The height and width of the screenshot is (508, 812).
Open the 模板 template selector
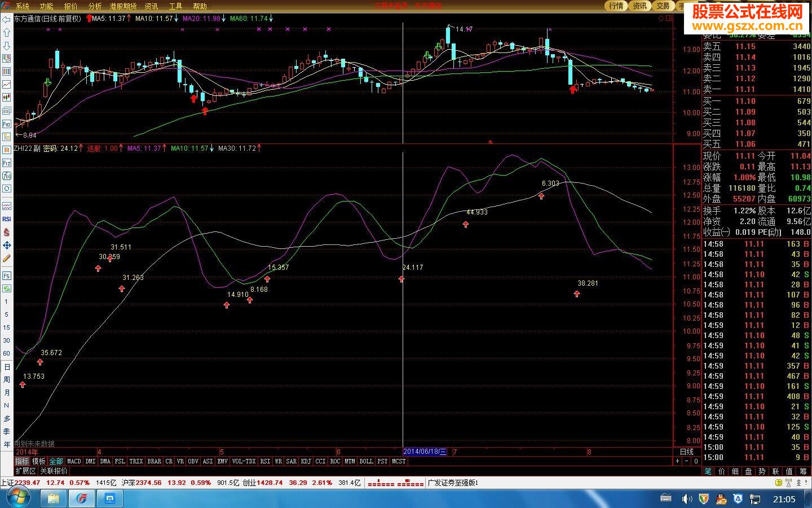(38, 461)
